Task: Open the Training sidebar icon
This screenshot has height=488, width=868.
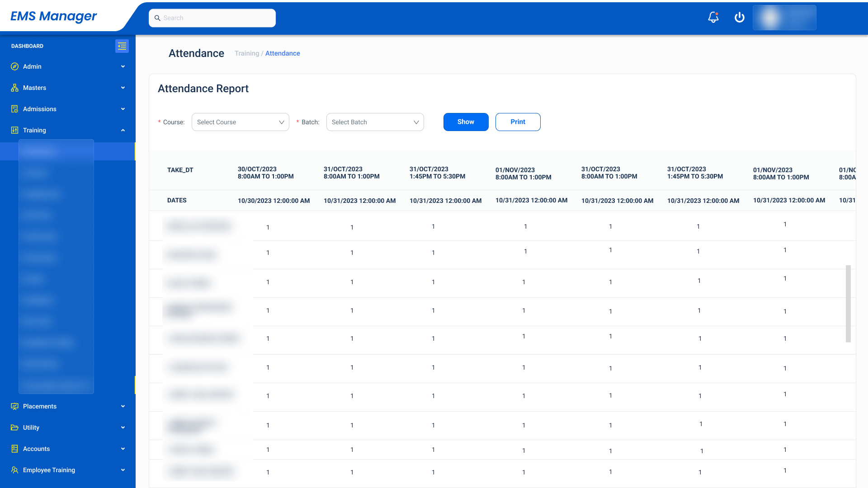Action: (15, 130)
